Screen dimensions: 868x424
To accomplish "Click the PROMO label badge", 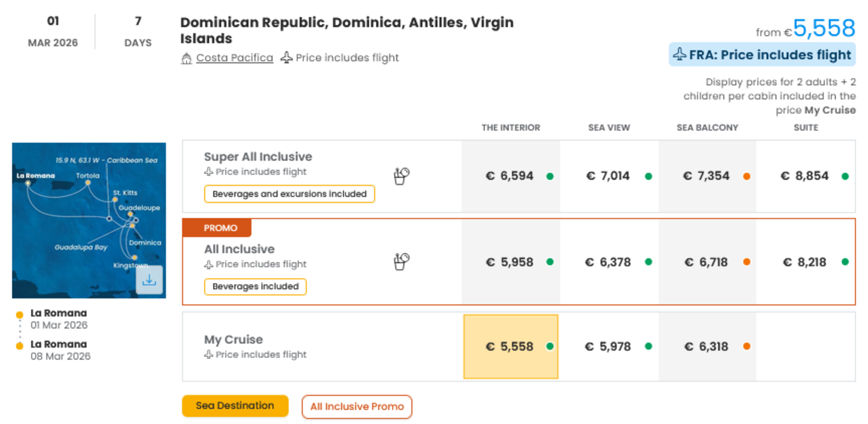I will 217,228.
